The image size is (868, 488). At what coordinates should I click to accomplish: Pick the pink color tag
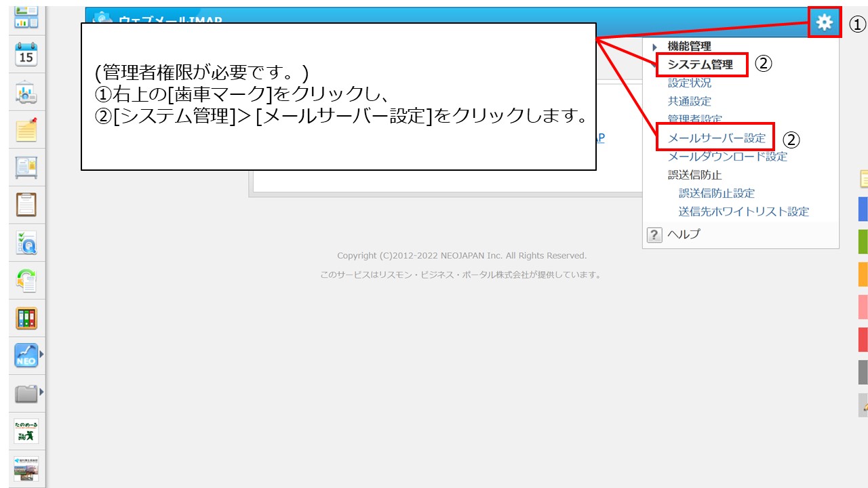click(x=863, y=306)
